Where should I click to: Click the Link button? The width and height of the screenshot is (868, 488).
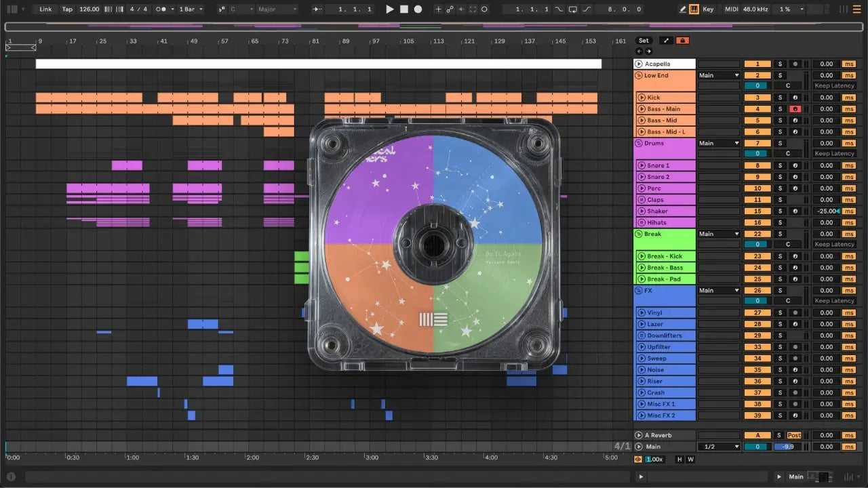click(45, 9)
